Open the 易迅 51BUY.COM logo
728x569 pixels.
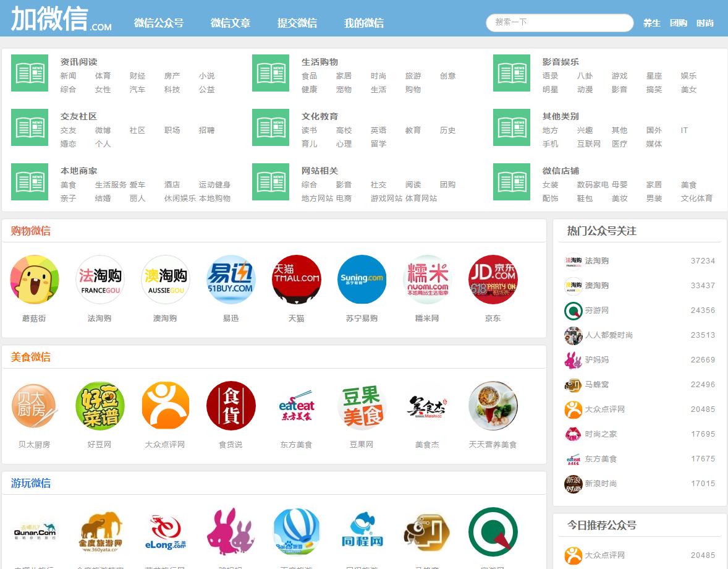click(231, 279)
